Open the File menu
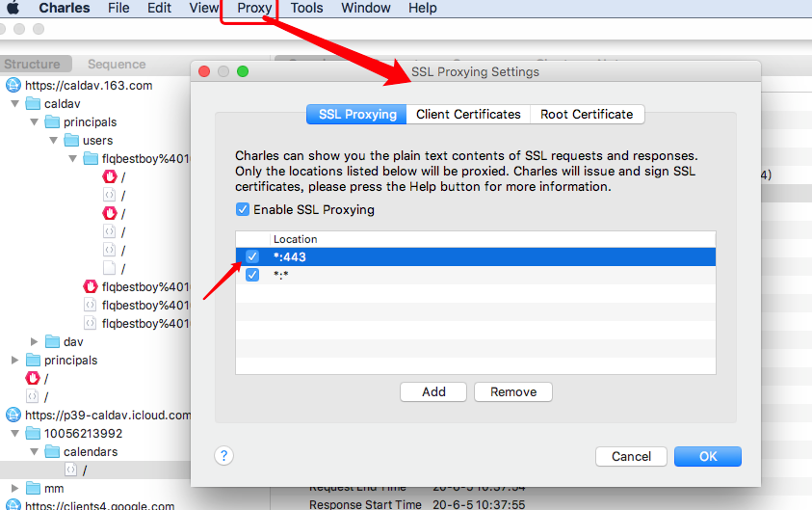The width and height of the screenshot is (812, 510). point(118,8)
